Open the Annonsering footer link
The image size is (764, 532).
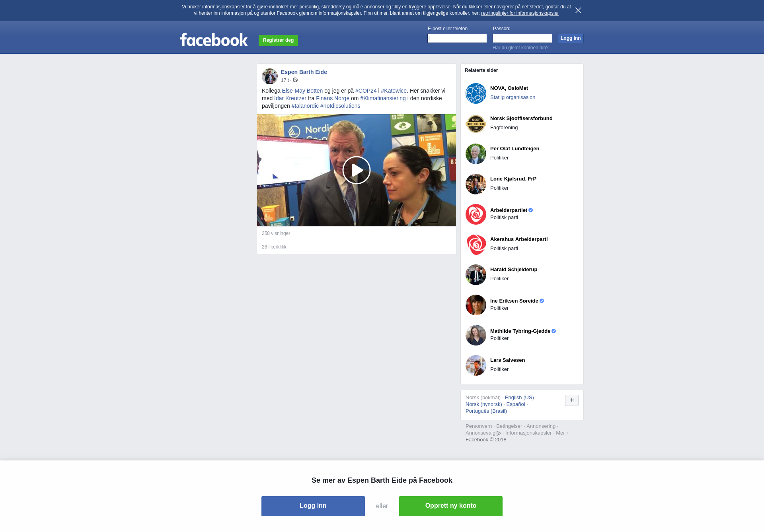tap(541, 426)
